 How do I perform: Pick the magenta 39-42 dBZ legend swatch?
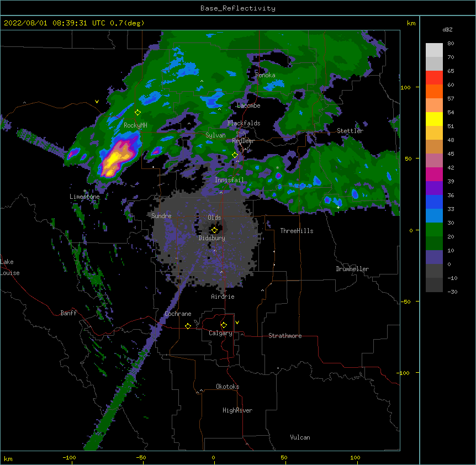pyautogui.click(x=434, y=174)
